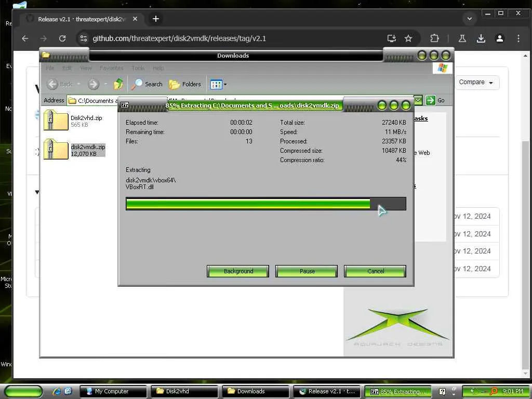Open Search in Downloads toolbar

coord(147,84)
